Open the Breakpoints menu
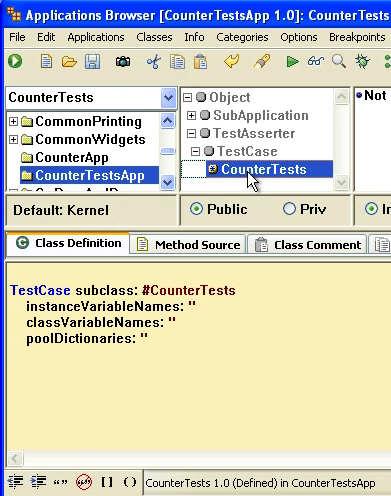This screenshot has height=496, width=391. coord(357,37)
